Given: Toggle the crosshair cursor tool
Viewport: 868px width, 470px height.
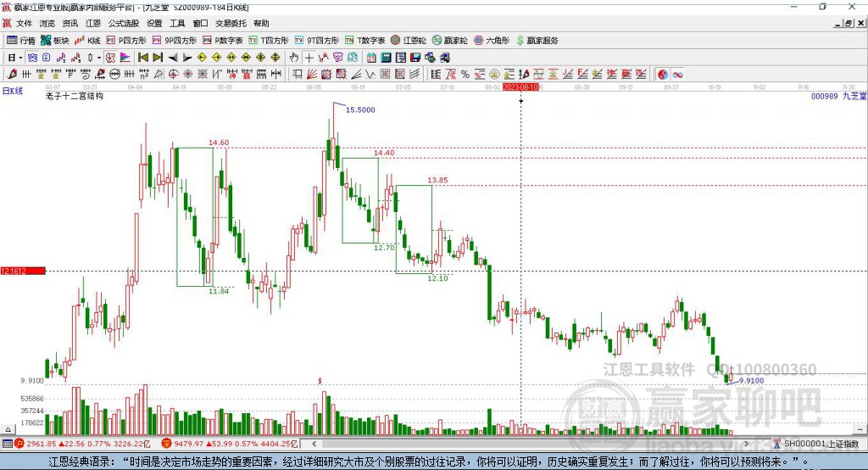Looking at the screenshot, I should pyautogui.click(x=309, y=58).
